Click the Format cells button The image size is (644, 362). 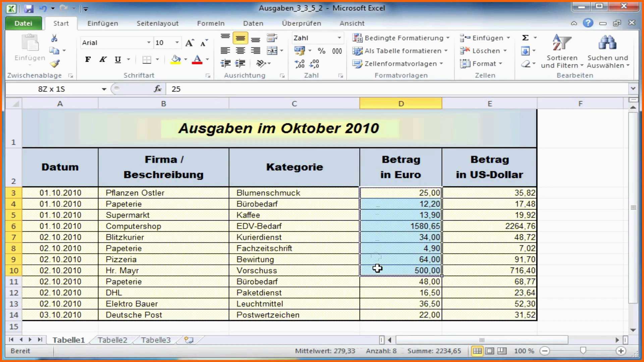(x=481, y=64)
